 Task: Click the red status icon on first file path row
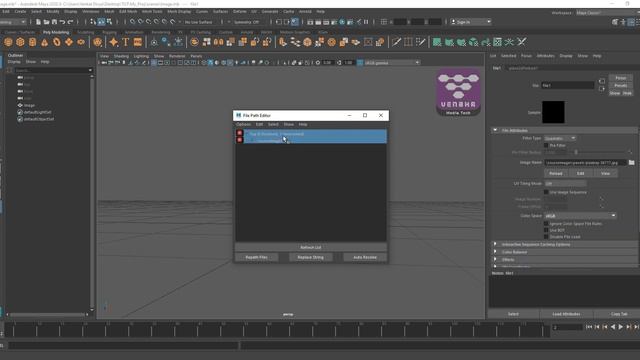pos(240,133)
